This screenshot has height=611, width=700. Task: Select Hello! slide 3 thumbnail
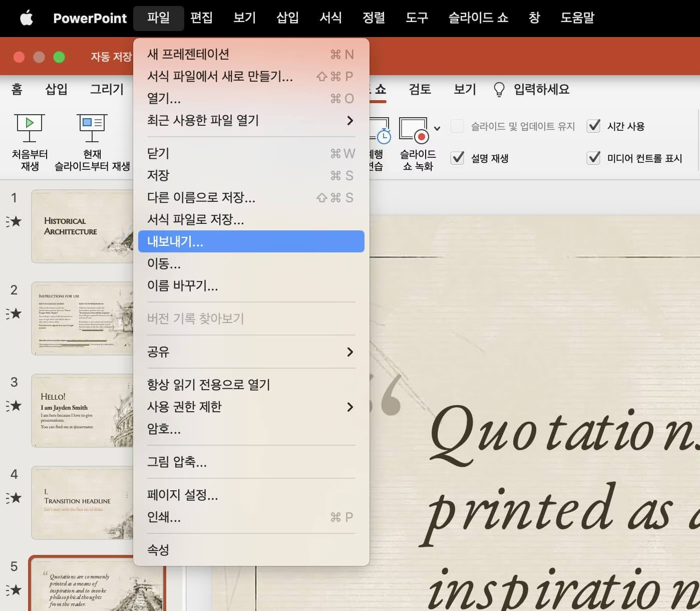coord(83,411)
